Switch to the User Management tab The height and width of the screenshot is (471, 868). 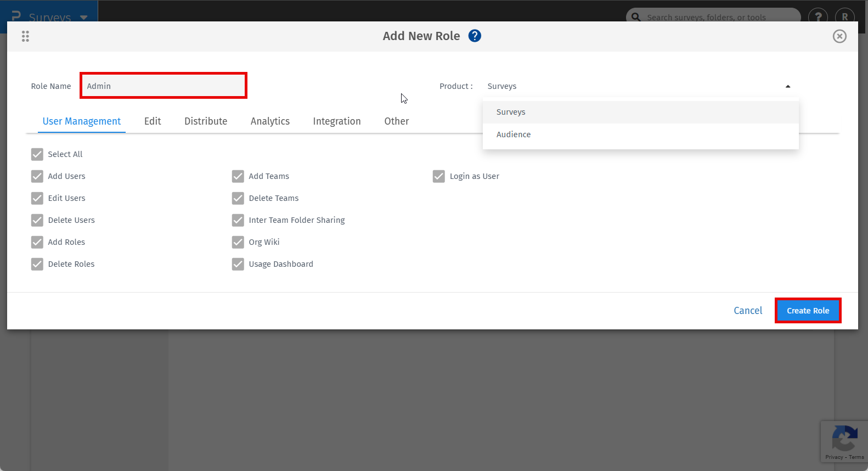[82, 121]
